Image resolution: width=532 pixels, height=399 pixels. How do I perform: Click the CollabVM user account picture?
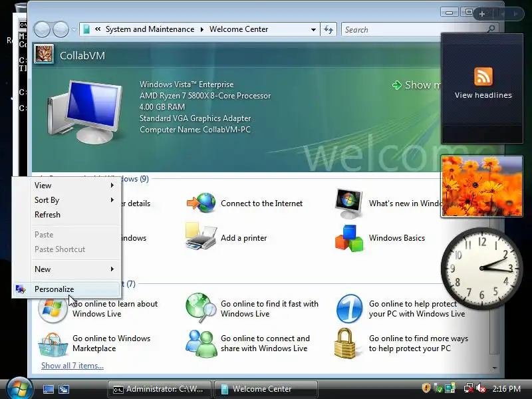click(x=44, y=54)
